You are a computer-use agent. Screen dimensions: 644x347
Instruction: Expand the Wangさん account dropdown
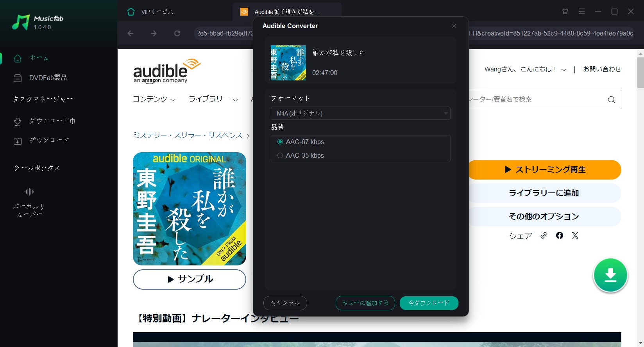tap(525, 69)
